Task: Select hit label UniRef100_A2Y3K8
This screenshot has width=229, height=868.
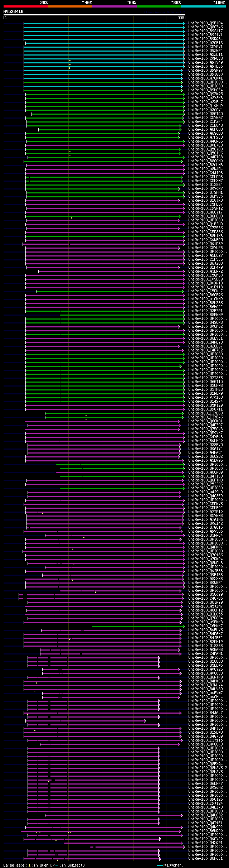Action: pos(205,98)
